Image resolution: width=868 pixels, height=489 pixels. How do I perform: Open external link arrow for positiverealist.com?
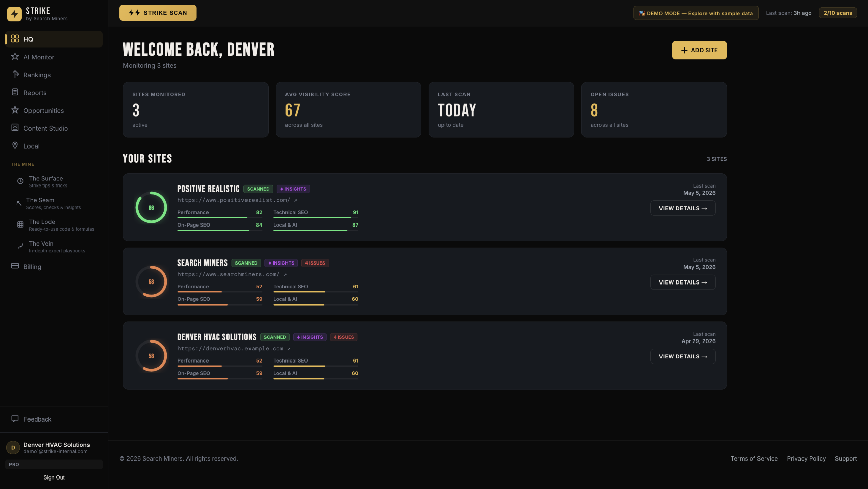point(296,200)
